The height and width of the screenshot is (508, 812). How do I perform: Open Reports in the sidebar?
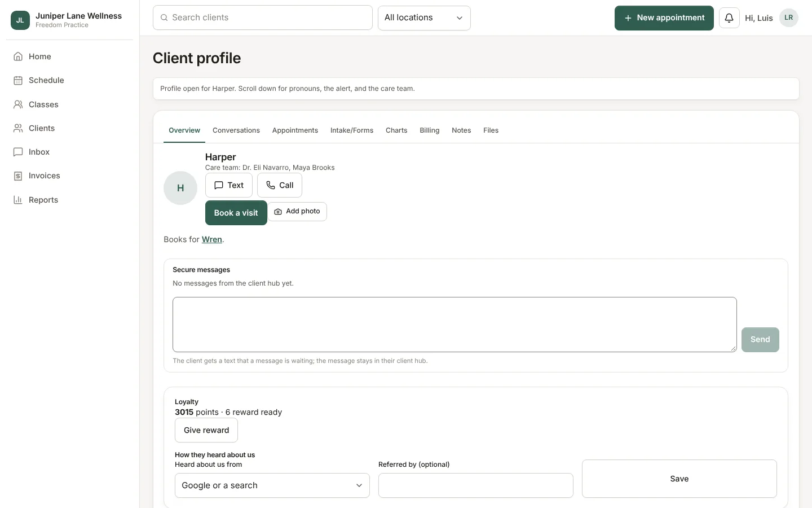(69, 200)
